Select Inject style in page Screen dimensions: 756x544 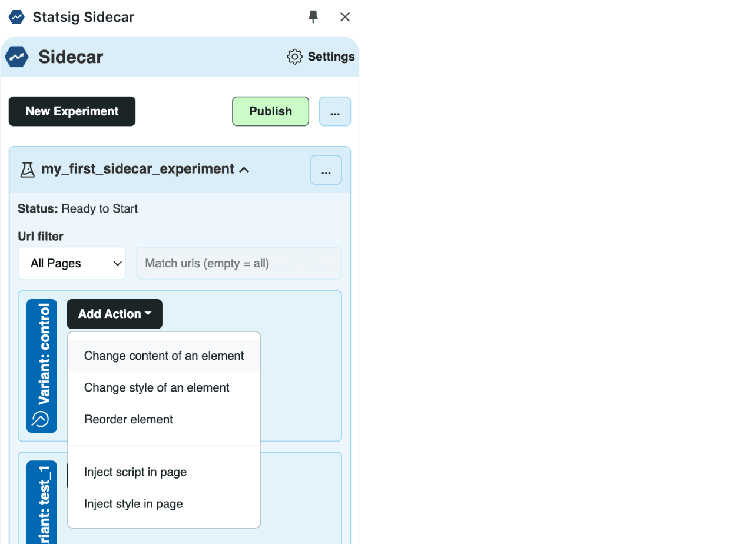pyautogui.click(x=164, y=504)
